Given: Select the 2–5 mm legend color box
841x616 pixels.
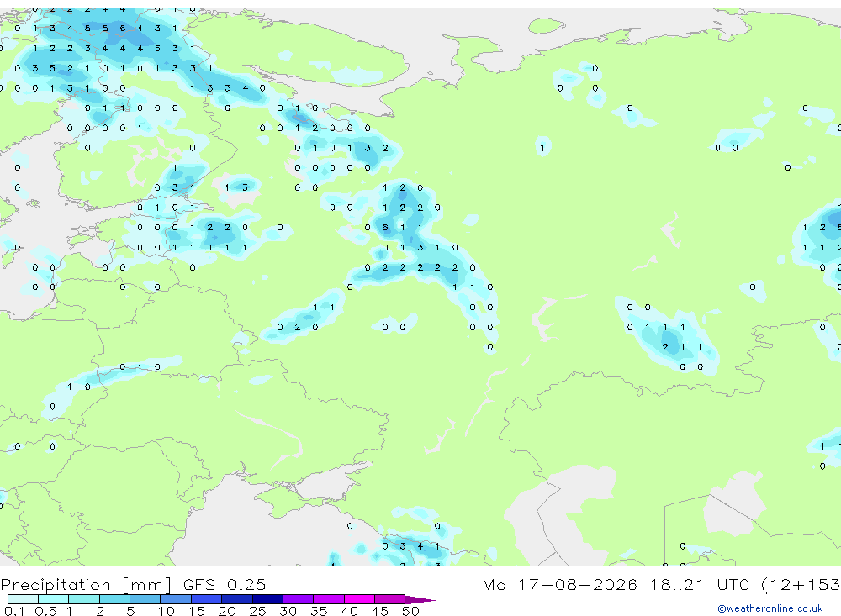Looking at the screenshot, I should click(x=114, y=599).
